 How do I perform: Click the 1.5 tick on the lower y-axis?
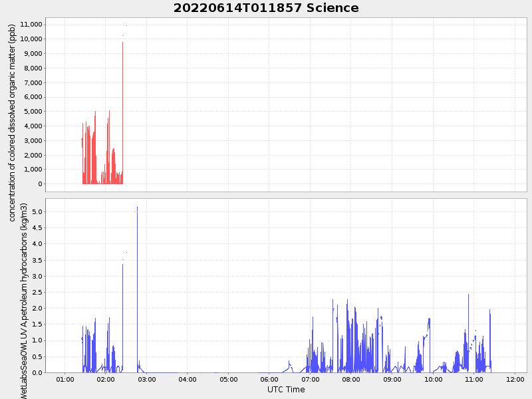pos(37,325)
